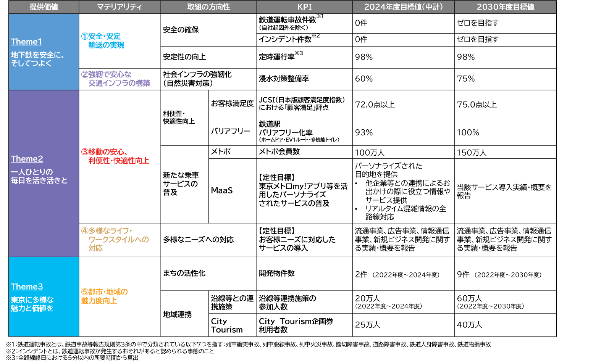This screenshot has height=364, width=609.
Task: Click 利便性・快適性向上 direction cell
Action: pyautogui.click(x=184, y=118)
